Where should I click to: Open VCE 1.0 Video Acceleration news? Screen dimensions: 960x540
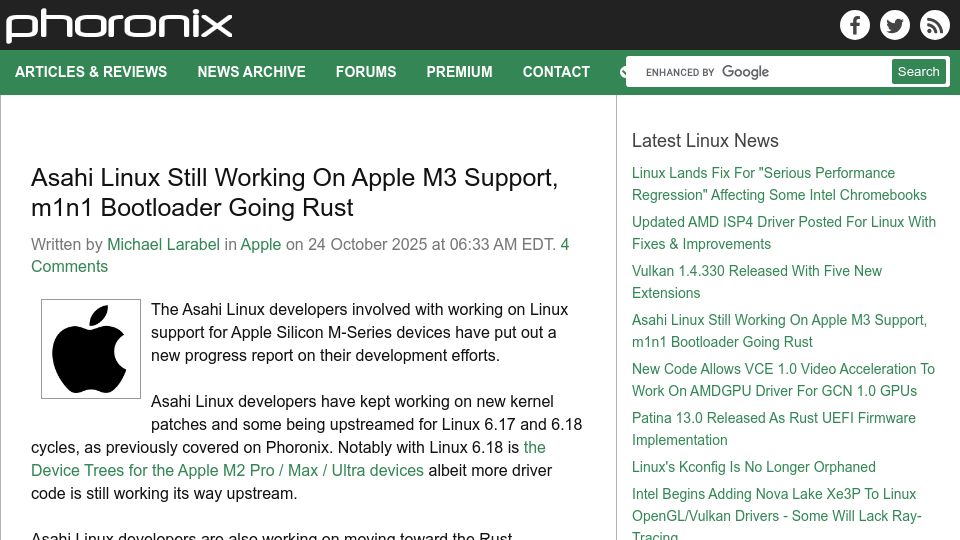pyautogui.click(x=783, y=380)
